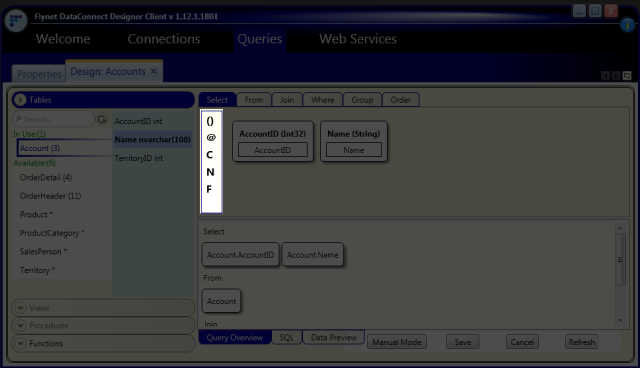The image size is (640, 368).
Task: Click the Manual Mode button
Action: [397, 342]
